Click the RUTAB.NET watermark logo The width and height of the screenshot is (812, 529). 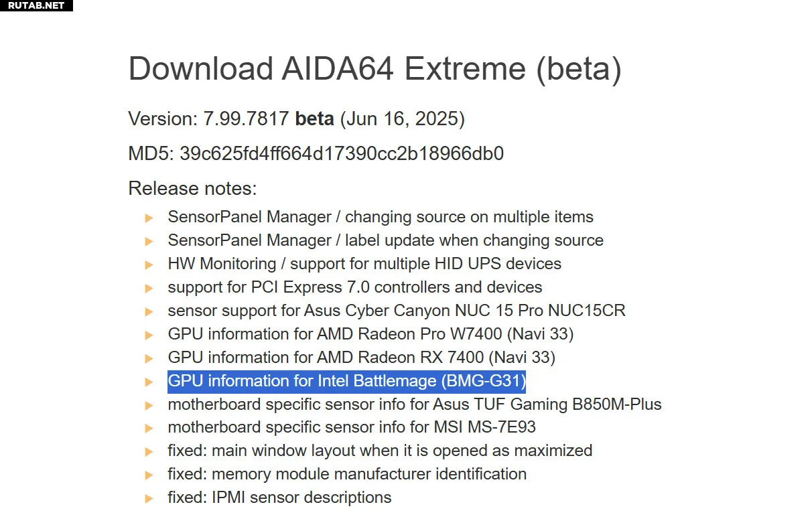(36, 5)
